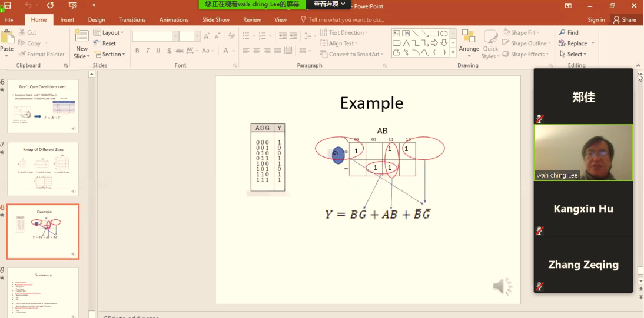Viewport: 644px width, 318px height.
Task: Toggle Bold formatting
Action: (137, 51)
